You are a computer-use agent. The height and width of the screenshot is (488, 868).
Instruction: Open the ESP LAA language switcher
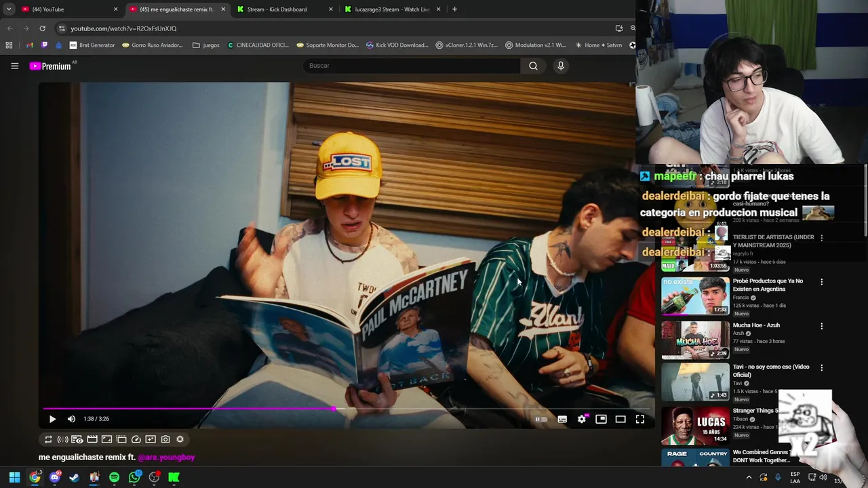click(795, 477)
